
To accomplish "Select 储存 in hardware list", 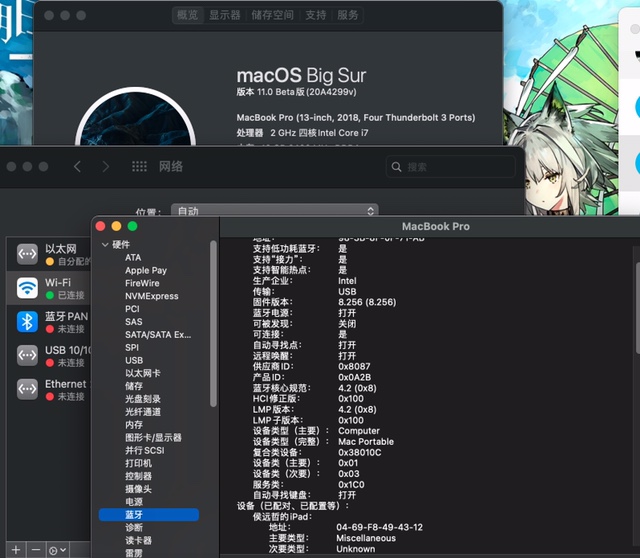I will point(133,386).
